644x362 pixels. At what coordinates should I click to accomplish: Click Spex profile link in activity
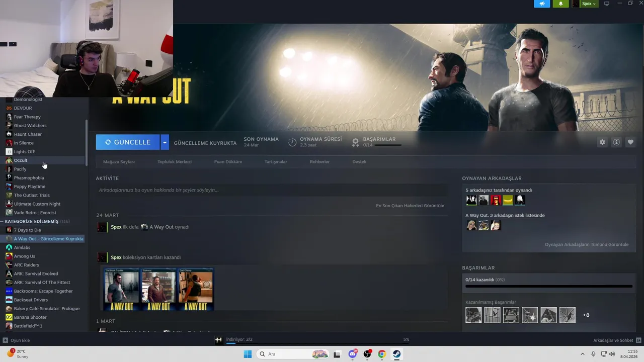116,227
